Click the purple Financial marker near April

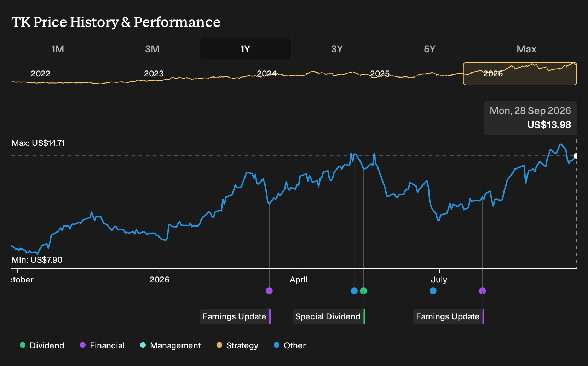(x=269, y=291)
